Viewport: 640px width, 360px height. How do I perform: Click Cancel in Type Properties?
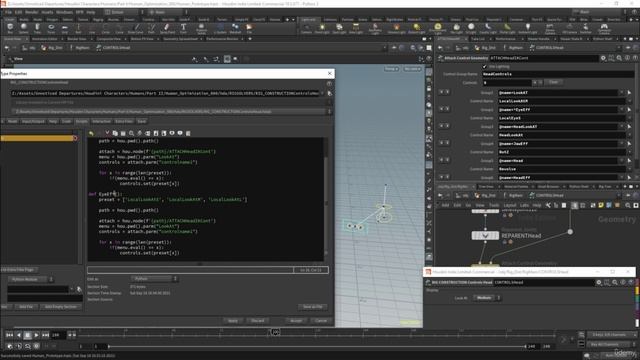pos(321,321)
